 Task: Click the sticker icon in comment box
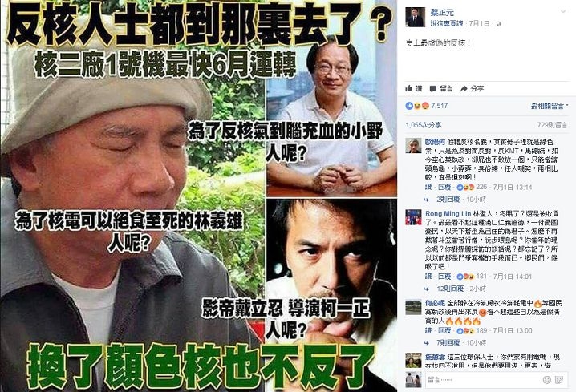(559, 379)
